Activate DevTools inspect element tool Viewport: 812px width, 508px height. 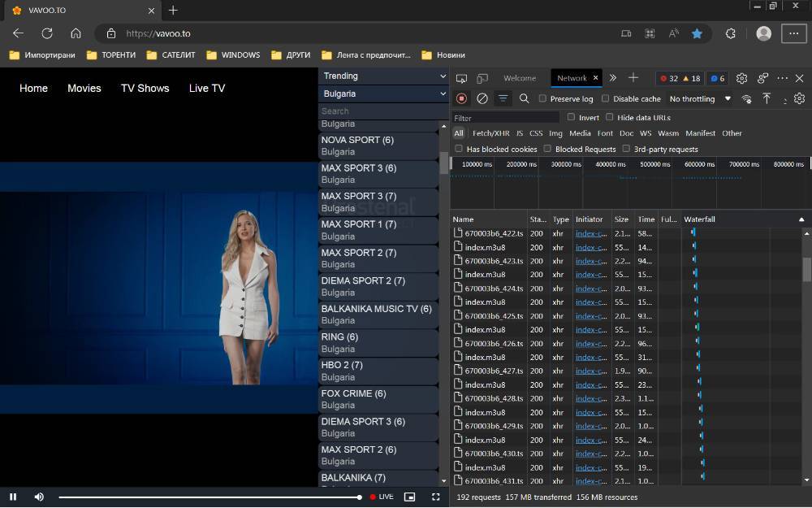[x=461, y=78]
